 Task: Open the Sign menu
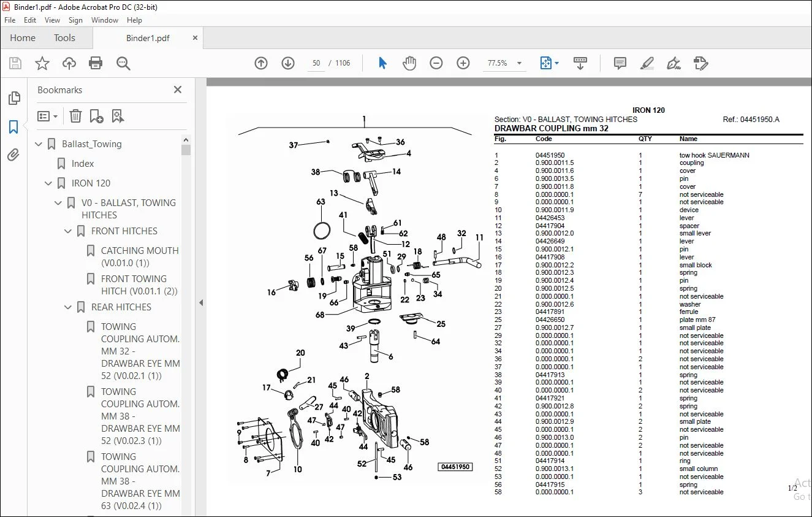click(76, 20)
